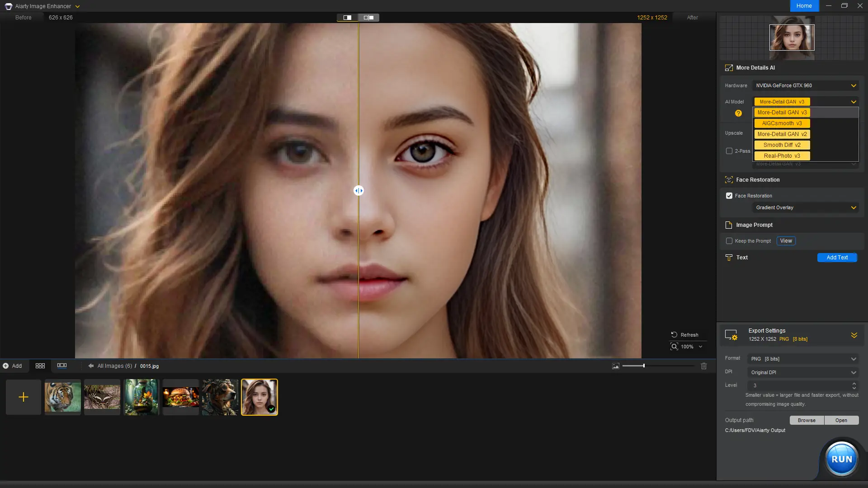Click the Add Text button
868x488 pixels.
coord(837,258)
